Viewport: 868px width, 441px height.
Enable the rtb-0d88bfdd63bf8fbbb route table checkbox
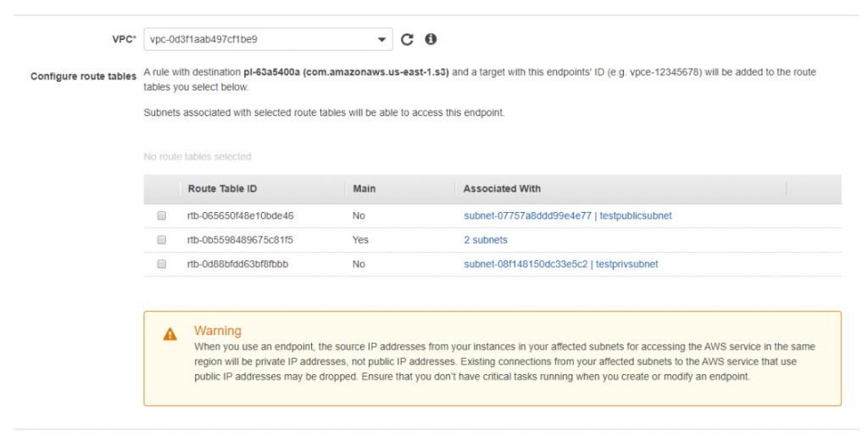click(161, 265)
